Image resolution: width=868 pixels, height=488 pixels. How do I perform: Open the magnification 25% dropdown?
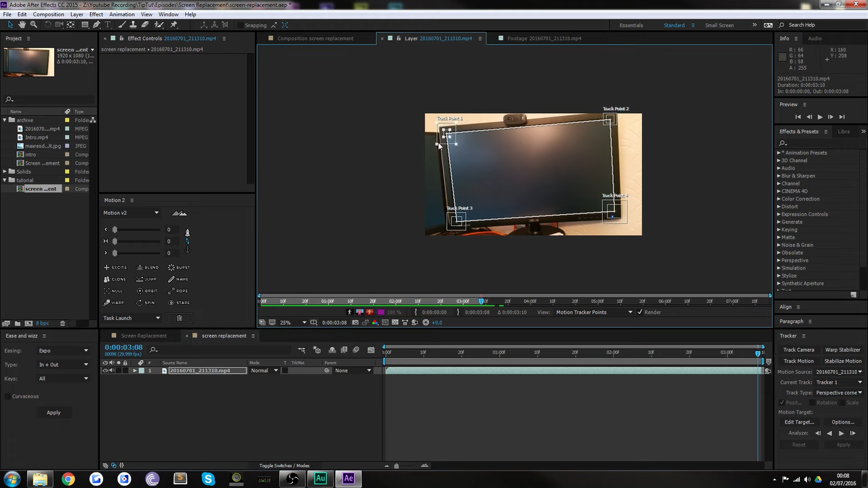[290, 322]
